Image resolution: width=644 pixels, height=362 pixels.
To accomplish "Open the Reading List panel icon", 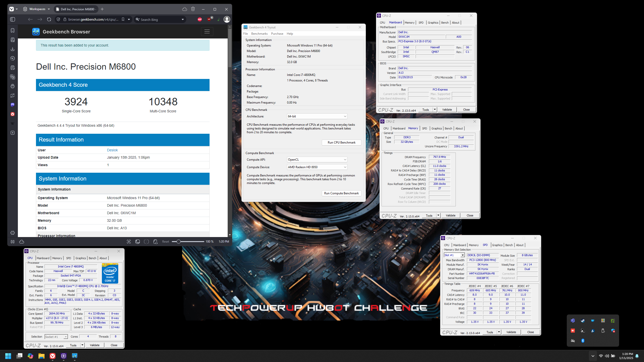I will 13,40.
